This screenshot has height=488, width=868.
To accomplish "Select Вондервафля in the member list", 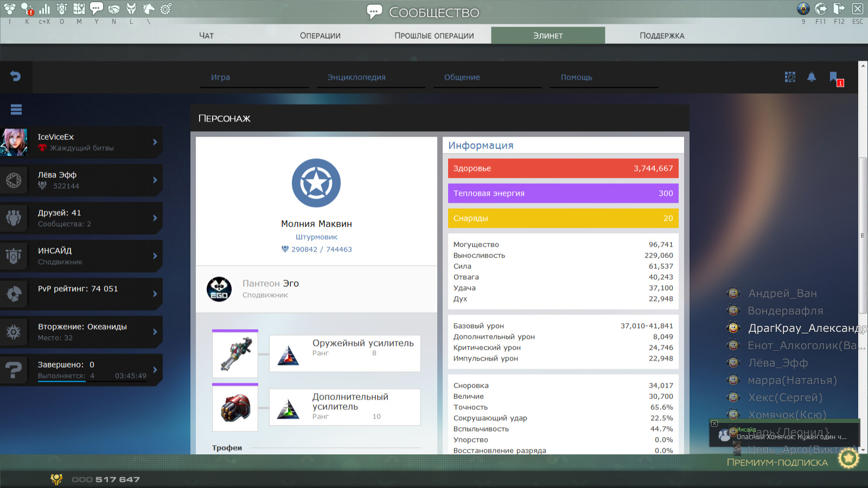I will [786, 311].
